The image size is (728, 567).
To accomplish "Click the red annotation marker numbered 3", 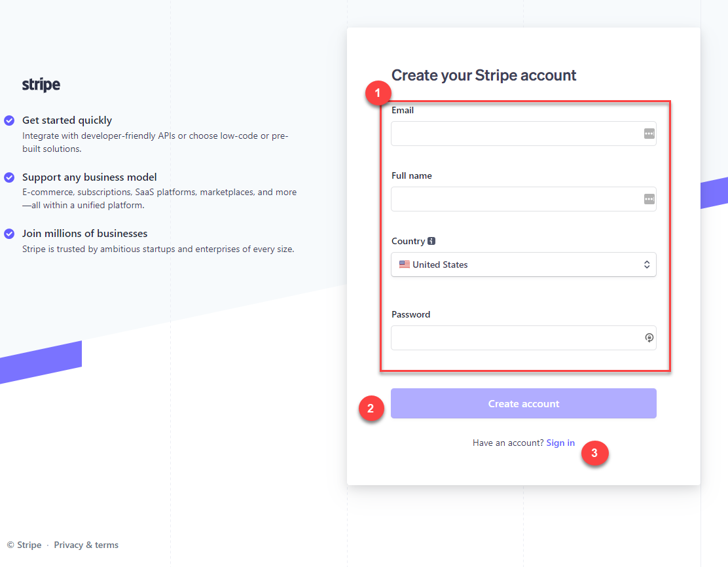I will tap(594, 452).
